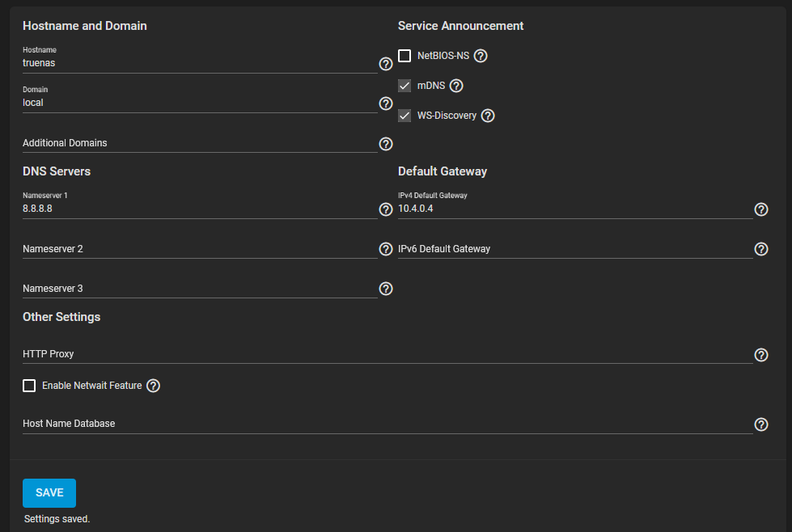Image resolution: width=792 pixels, height=532 pixels.
Task: Click the help icon next to Hostname
Action: pyautogui.click(x=386, y=64)
